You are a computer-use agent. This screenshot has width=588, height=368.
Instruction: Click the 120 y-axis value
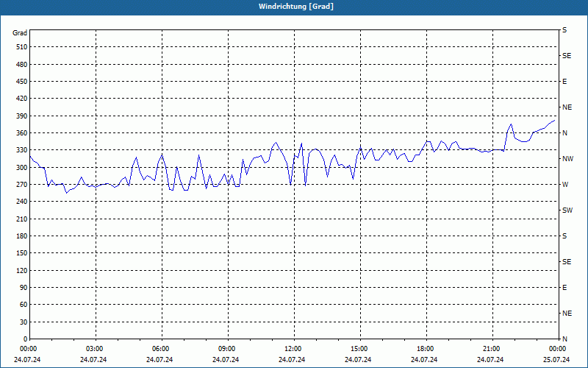22,270
